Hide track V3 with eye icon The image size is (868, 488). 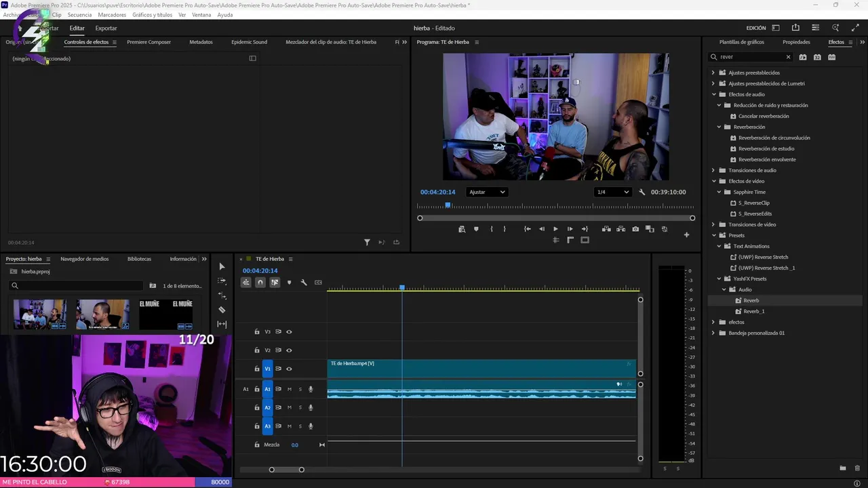click(289, 332)
